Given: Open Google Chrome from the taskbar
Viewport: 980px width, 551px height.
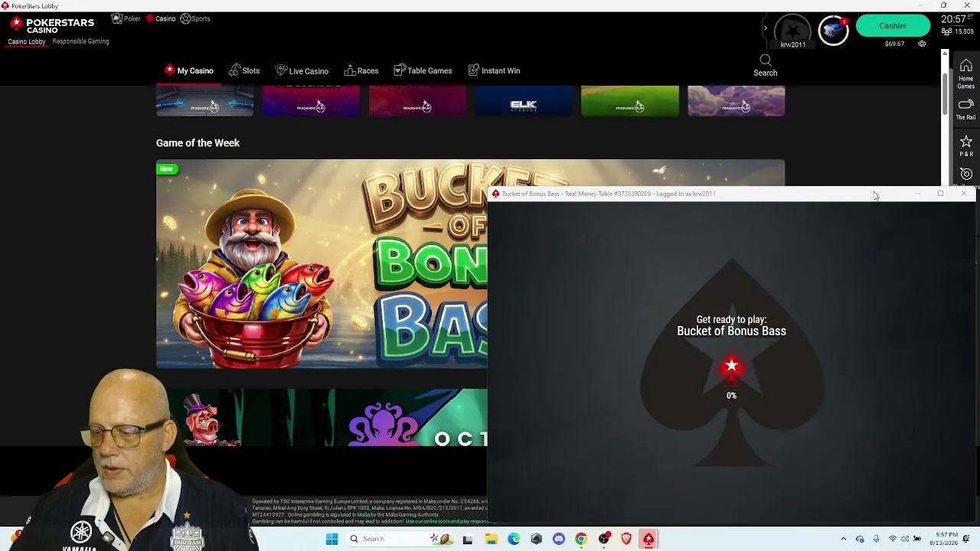Looking at the screenshot, I should click(x=581, y=539).
